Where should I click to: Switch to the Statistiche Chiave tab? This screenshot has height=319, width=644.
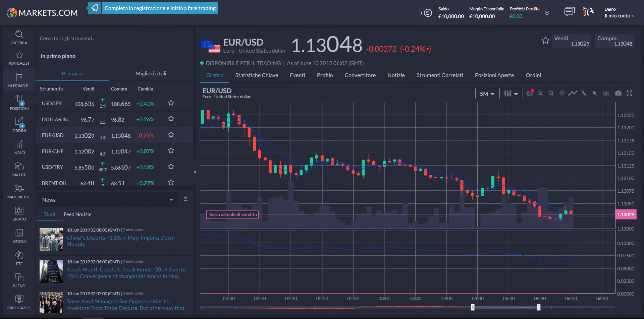[x=257, y=75]
